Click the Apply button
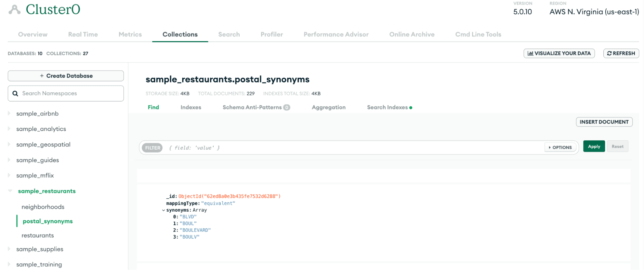Viewport: 644px width, 270px height. (x=594, y=146)
